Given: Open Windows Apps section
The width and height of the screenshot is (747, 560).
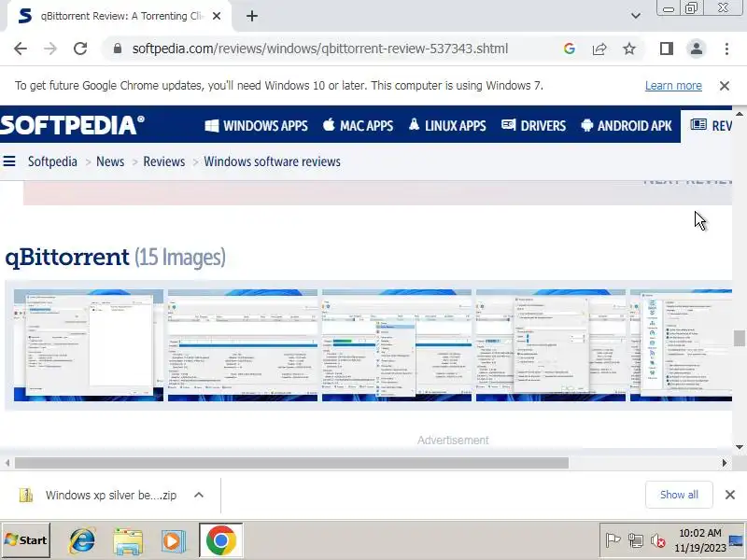Looking at the screenshot, I should click(x=256, y=126).
